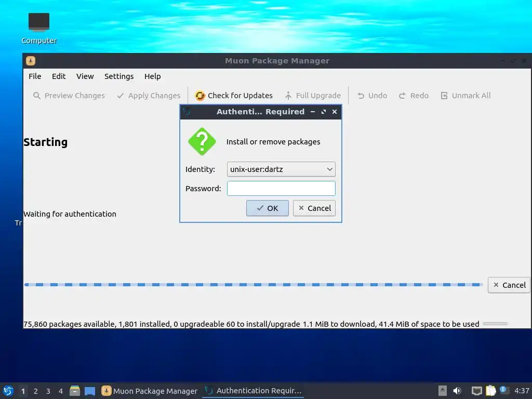Screen dimensions: 532x399
Task: Click the Redo toolbar button
Action: coord(414,96)
